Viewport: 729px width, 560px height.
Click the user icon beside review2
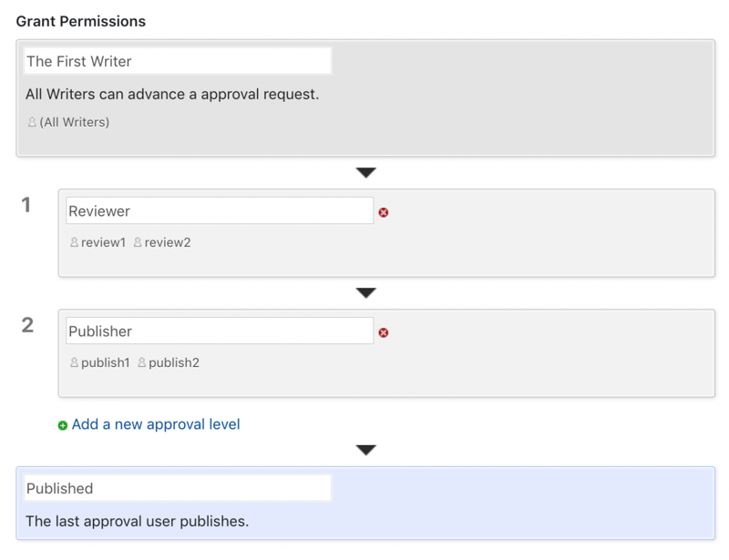(x=138, y=243)
